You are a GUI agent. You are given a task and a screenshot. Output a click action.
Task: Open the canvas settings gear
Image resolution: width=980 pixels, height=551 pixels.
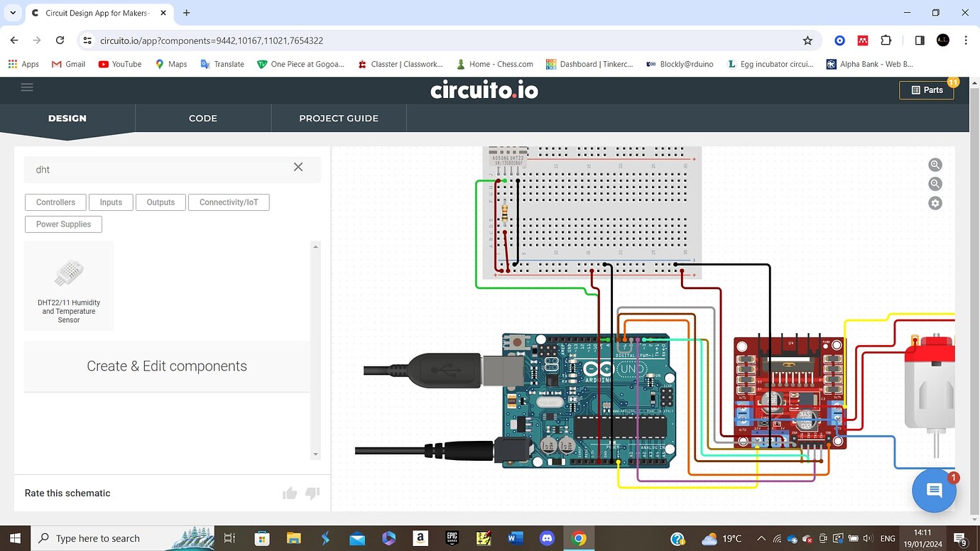coord(935,203)
